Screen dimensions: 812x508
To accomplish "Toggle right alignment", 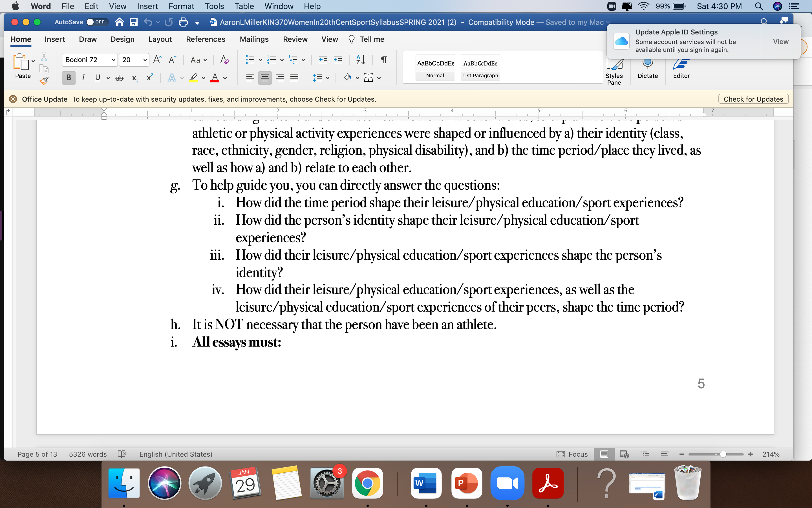I will point(279,78).
